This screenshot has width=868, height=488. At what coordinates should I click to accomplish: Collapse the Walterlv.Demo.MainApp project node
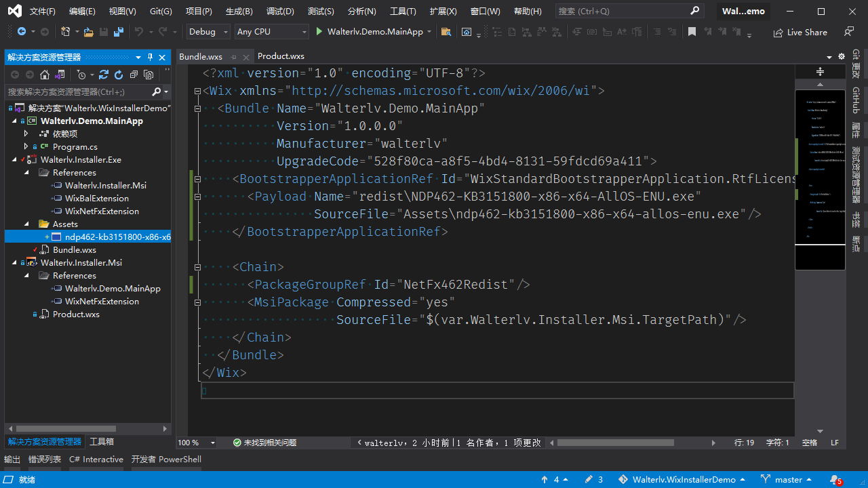[x=14, y=121]
